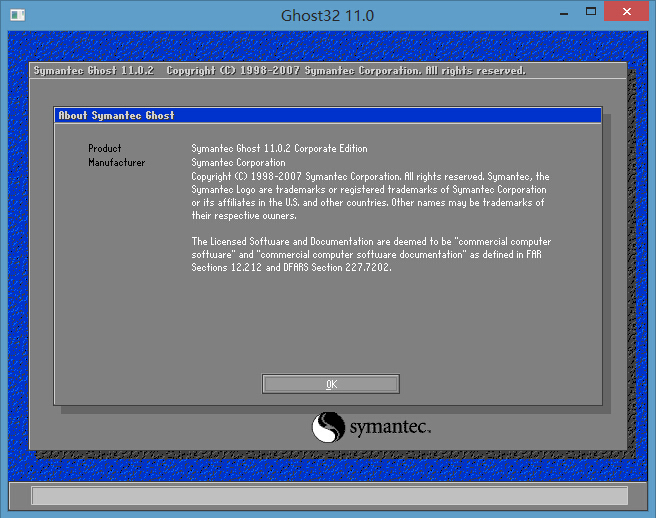Maximize the Ghost32 11.0 window
This screenshot has width=656, height=518.
click(x=591, y=12)
